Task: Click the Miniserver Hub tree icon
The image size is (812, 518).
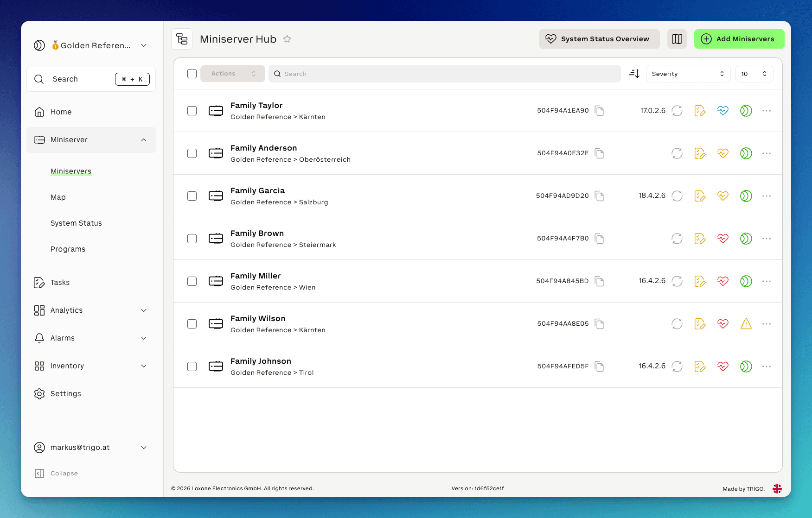Action: pos(182,39)
